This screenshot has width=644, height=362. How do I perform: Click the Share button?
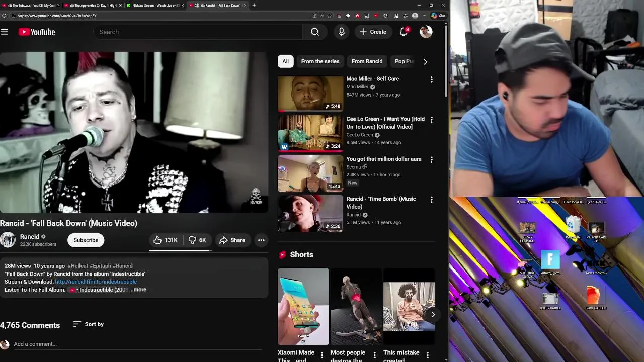coord(232,240)
